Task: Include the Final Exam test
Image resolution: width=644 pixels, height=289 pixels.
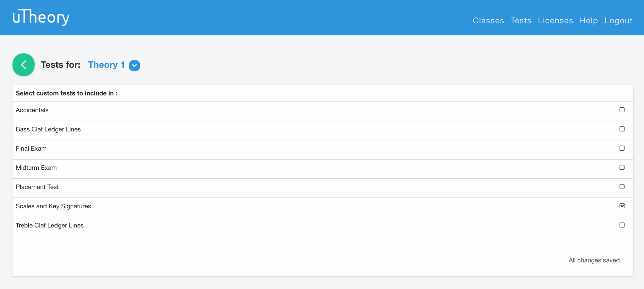Action: coord(622,148)
